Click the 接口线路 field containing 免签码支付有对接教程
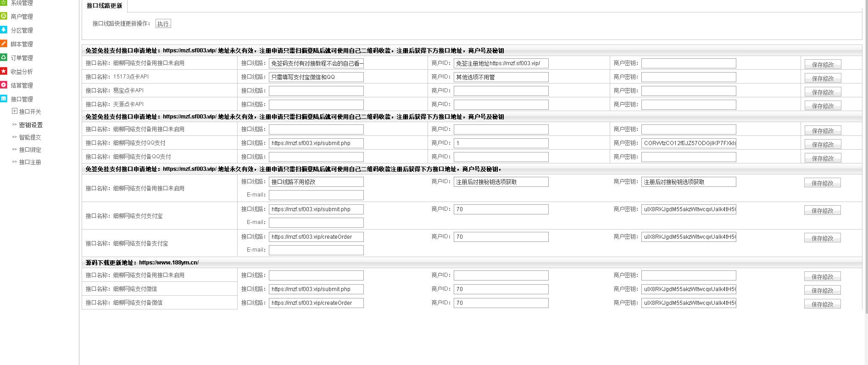This screenshot has width=868, height=365. (316, 63)
